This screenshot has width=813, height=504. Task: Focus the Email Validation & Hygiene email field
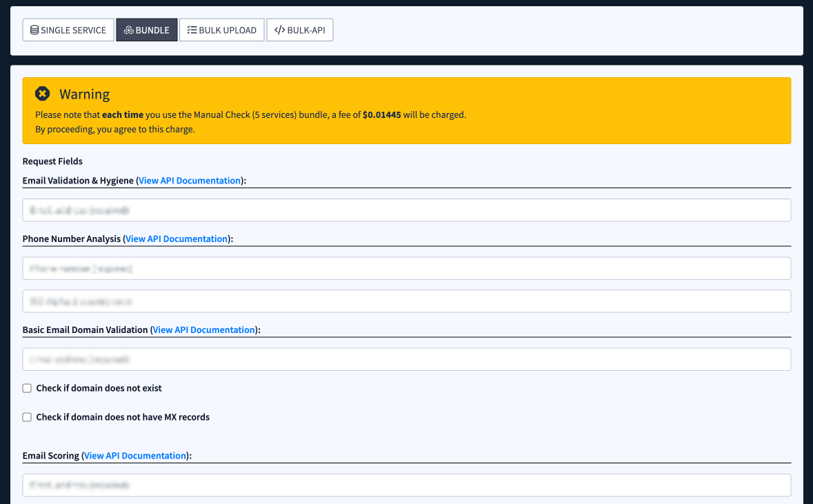407,210
